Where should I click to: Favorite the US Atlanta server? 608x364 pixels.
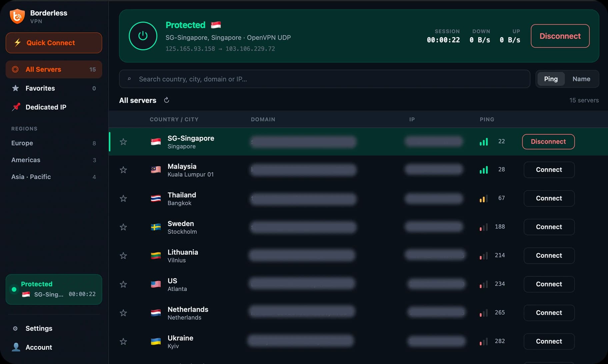point(123,284)
